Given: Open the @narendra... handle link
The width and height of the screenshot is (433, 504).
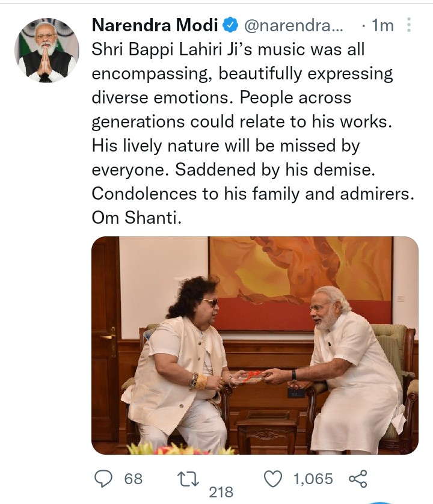Looking at the screenshot, I should (293, 25).
